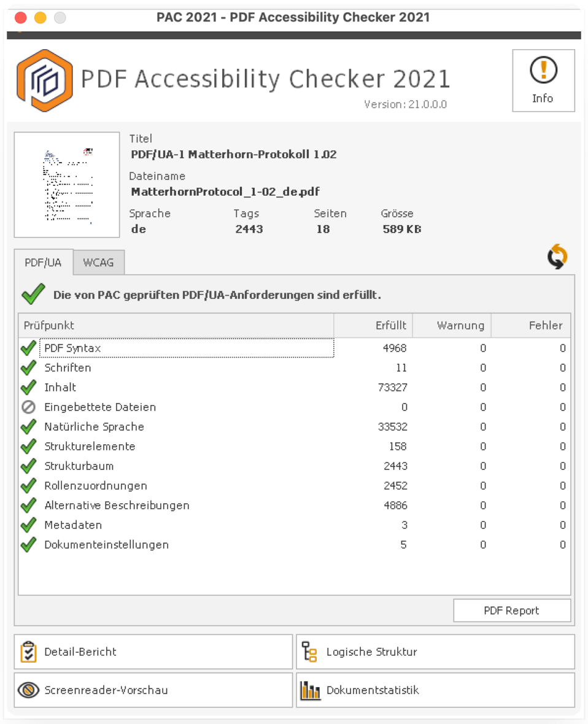Click the Screenreader-Vorschau eye icon
The image size is (588, 724).
point(27,690)
